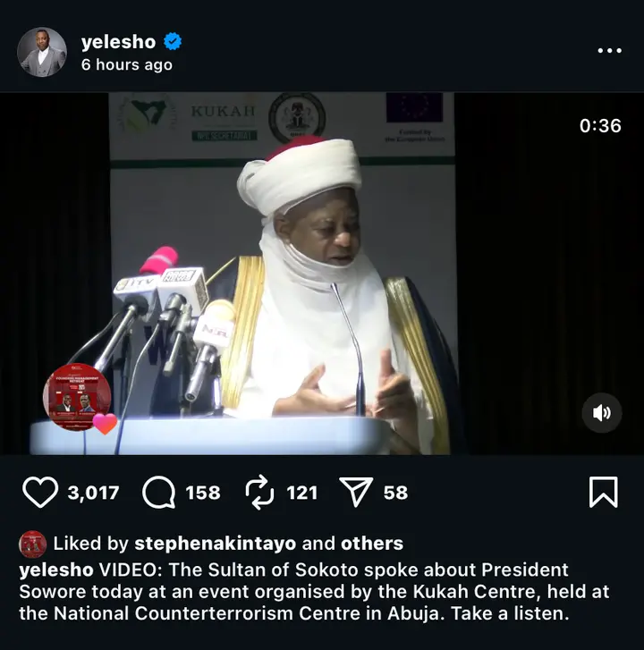Open the 158 comments count
Screen dimensions: 644x650
203,493
